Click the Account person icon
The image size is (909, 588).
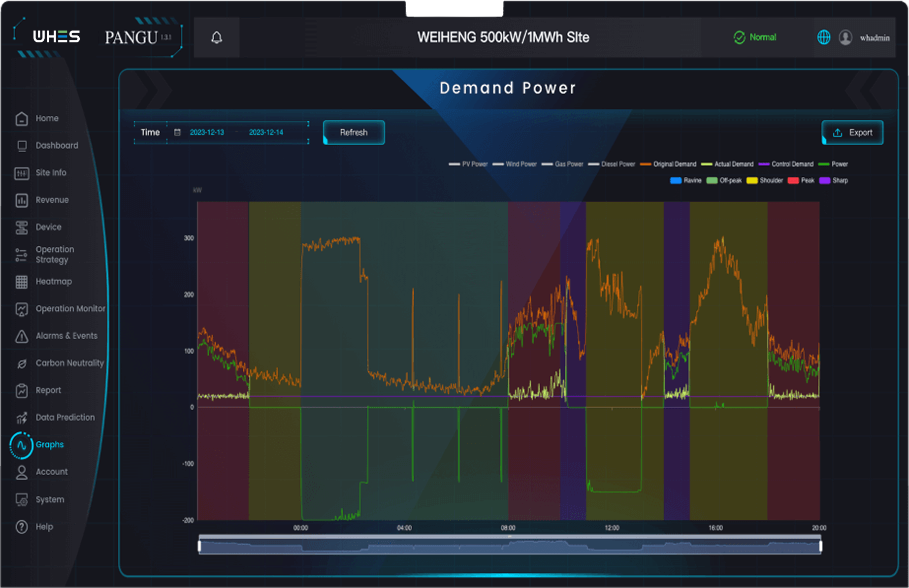(x=22, y=472)
